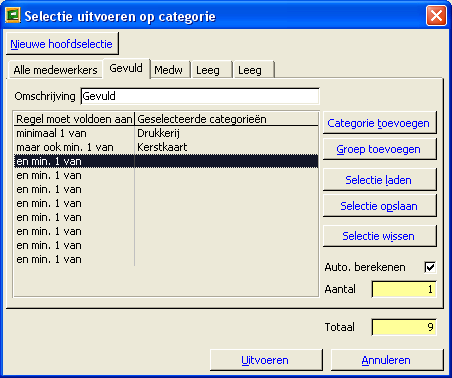Click the Groep toevoegen button
Viewport: 452px width, 378px height.
pyautogui.click(x=379, y=149)
